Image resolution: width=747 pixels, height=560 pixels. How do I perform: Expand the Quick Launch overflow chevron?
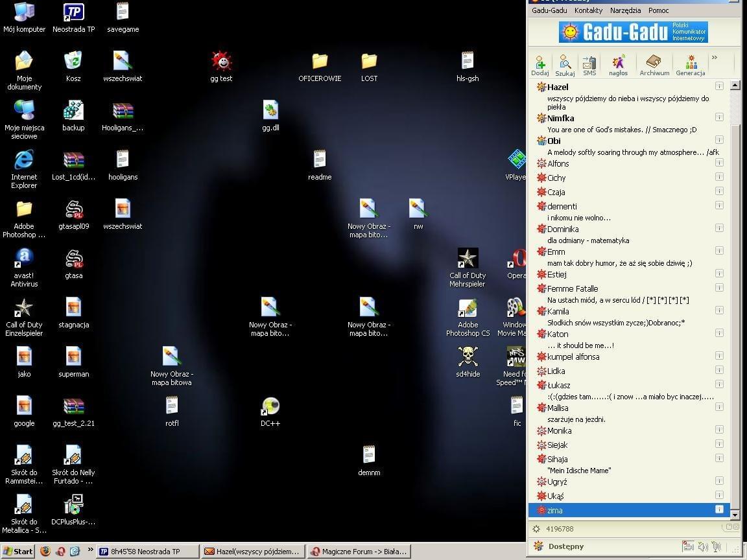tap(91, 550)
